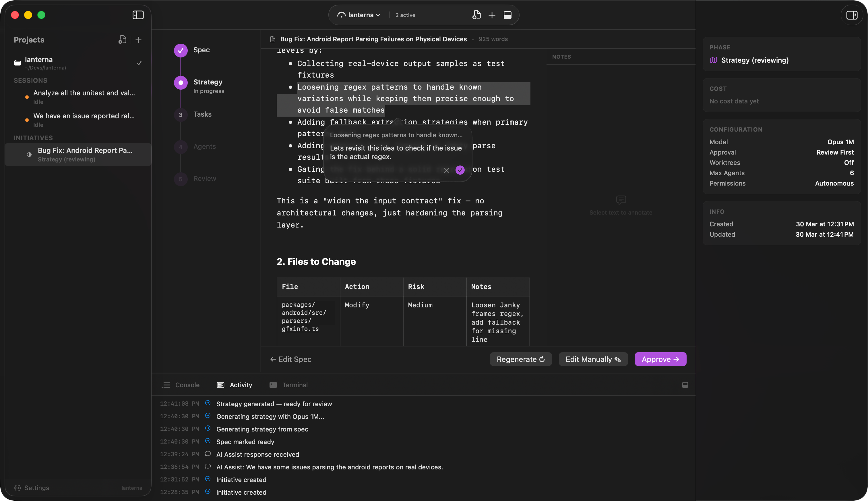
Task: Click the 'Generating strategy with Opus 1M...' entry
Action: point(270,417)
